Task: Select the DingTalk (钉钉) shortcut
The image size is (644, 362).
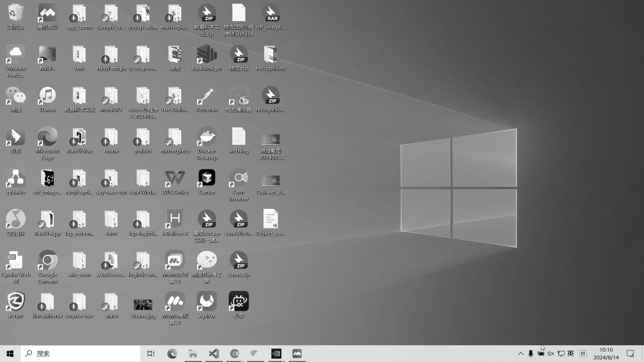Action: [15, 140]
